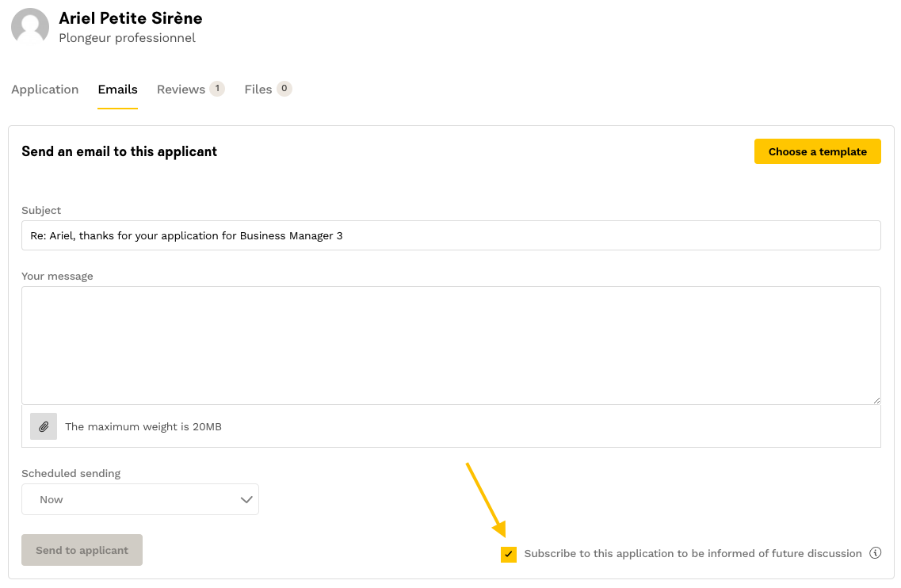Image resolution: width=901 pixels, height=588 pixels.
Task: Click the Send to applicant button
Action: (x=82, y=550)
